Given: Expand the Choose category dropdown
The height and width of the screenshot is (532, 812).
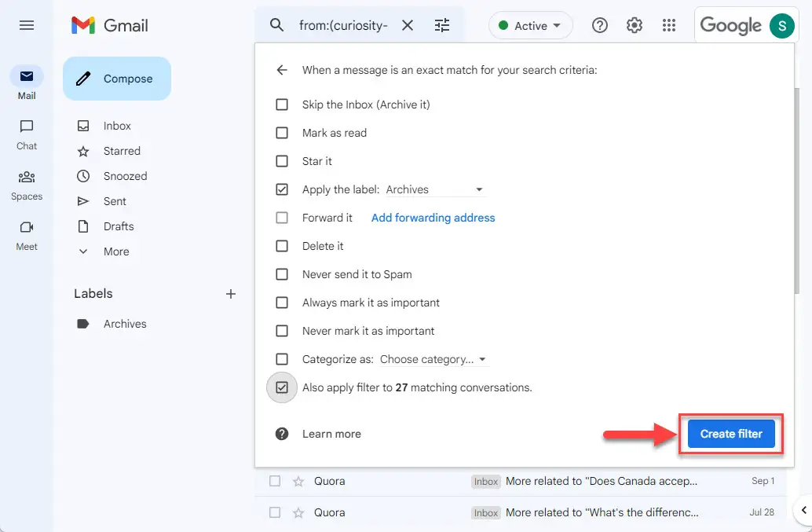Looking at the screenshot, I should coord(434,359).
